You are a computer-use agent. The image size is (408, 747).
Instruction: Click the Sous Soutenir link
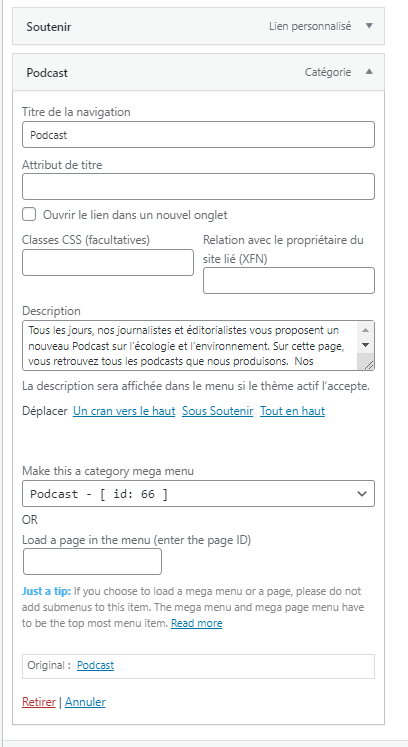pyautogui.click(x=217, y=411)
